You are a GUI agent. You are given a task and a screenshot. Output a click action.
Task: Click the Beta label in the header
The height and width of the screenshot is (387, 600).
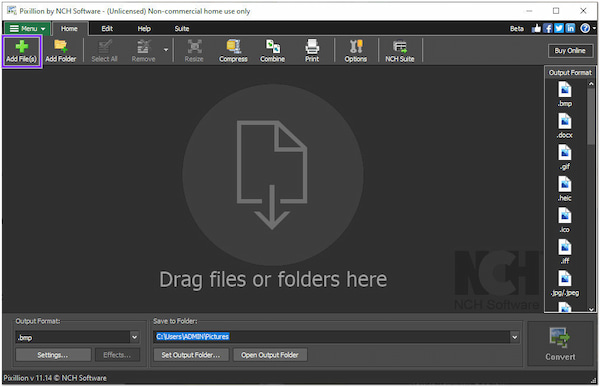point(517,29)
